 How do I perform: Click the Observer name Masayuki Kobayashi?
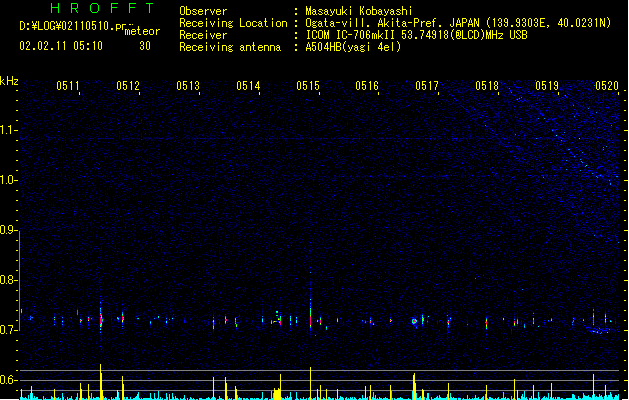click(x=359, y=11)
